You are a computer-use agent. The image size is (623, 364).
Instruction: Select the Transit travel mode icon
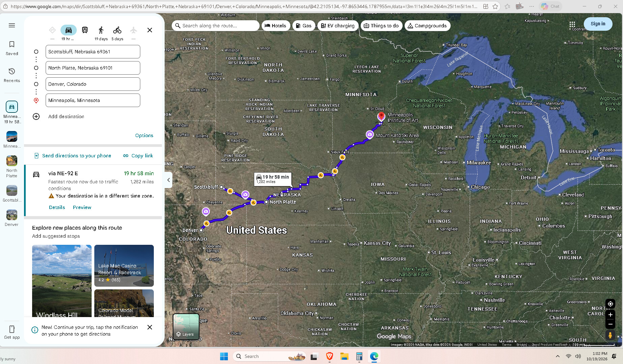click(85, 30)
